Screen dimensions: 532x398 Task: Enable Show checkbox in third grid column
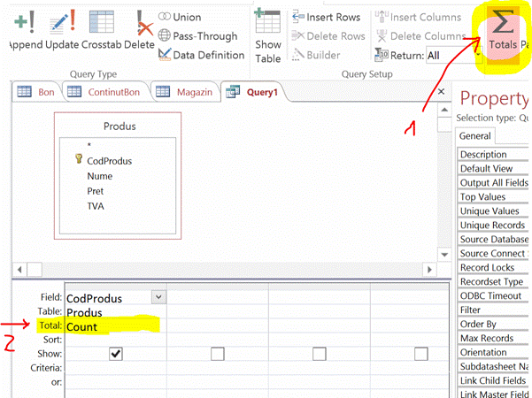tap(318, 354)
